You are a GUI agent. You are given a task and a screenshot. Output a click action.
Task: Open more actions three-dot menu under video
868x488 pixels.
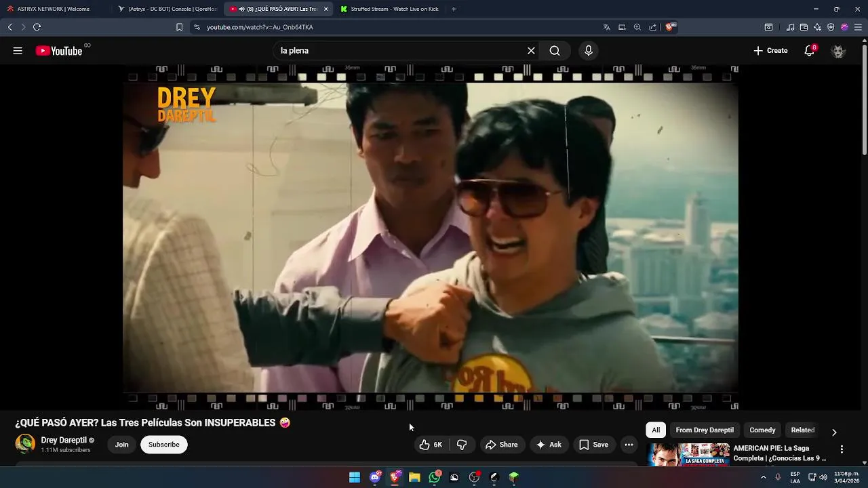point(629,445)
